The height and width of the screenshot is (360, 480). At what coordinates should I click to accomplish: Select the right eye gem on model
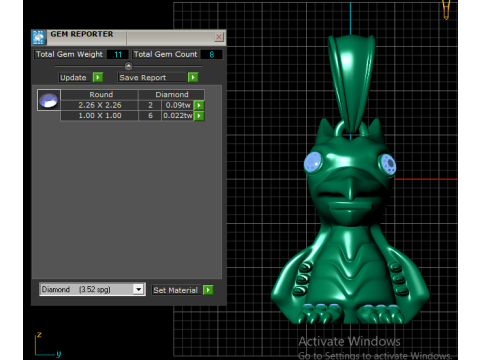[x=388, y=164]
